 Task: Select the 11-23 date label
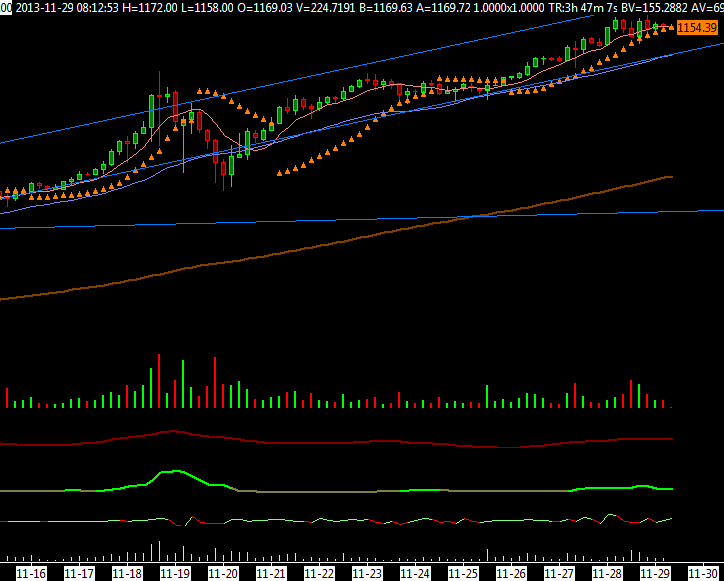367,574
